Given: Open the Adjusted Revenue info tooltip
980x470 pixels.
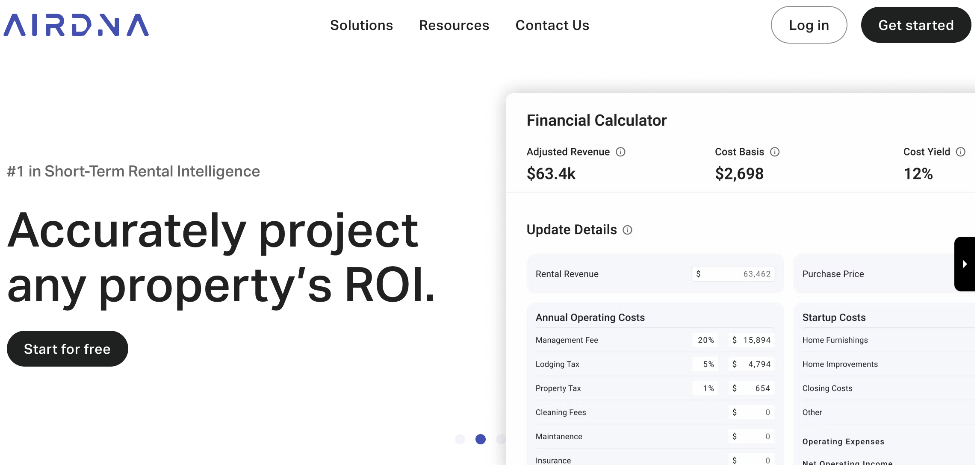Looking at the screenshot, I should [x=621, y=152].
